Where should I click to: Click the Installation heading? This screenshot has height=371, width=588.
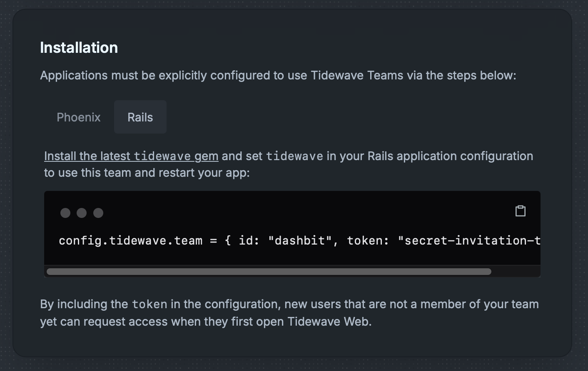click(x=79, y=48)
